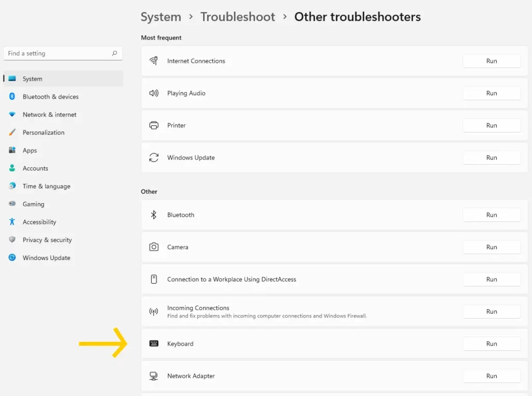Image resolution: width=532 pixels, height=396 pixels.
Task: Click the Privacy & security shield icon
Action: tap(12, 240)
